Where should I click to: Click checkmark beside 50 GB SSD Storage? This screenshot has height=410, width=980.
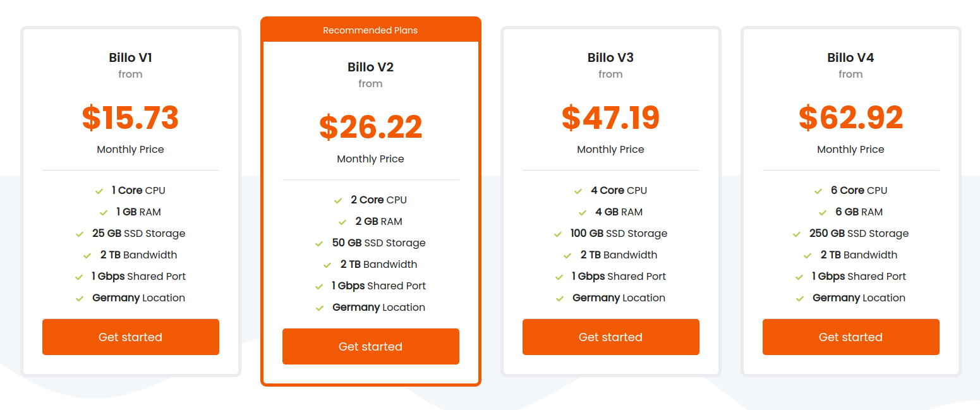pos(320,243)
